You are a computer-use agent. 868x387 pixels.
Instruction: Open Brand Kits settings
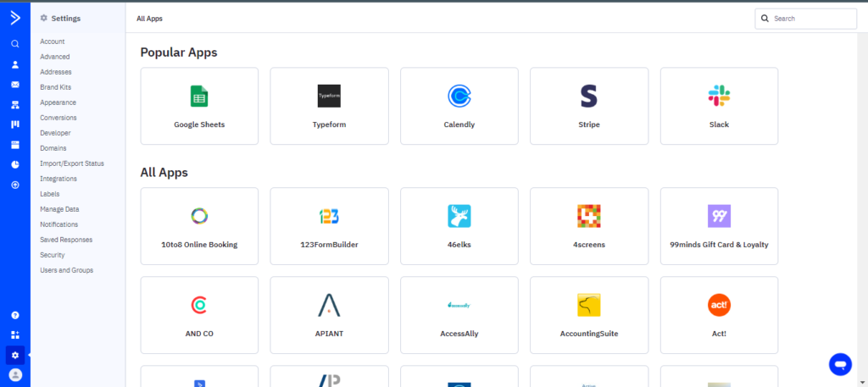tap(55, 87)
